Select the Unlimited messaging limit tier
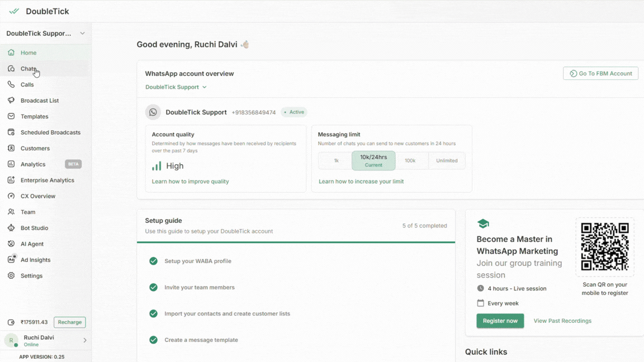 (x=447, y=161)
